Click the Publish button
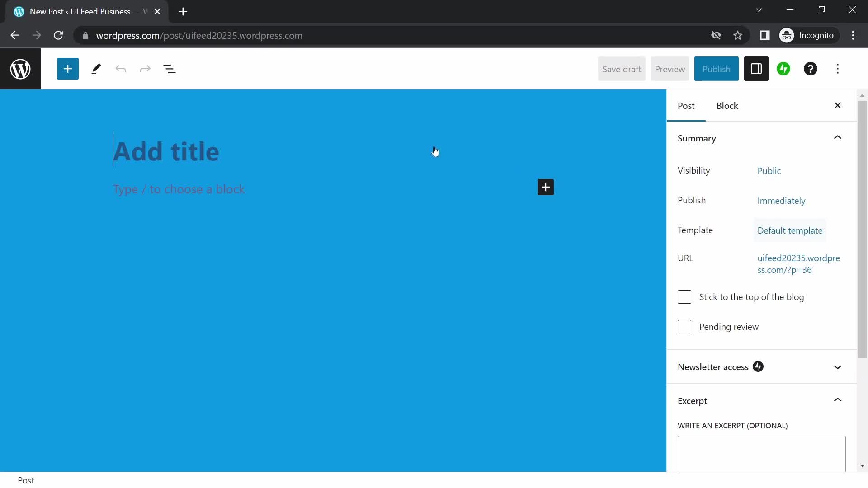Viewport: 868px width, 488px height. coord(716,69)
